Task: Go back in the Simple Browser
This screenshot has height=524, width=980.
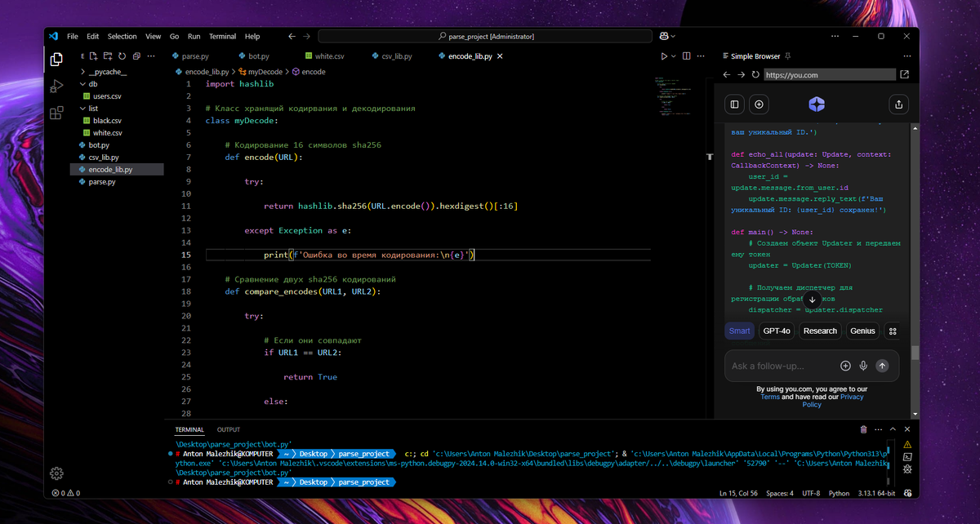Action: (727, 74)
